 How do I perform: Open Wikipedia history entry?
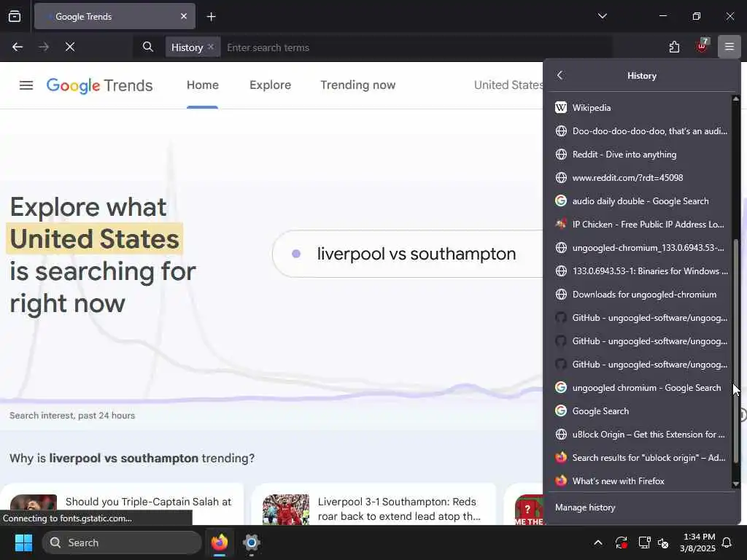point(641,108)
